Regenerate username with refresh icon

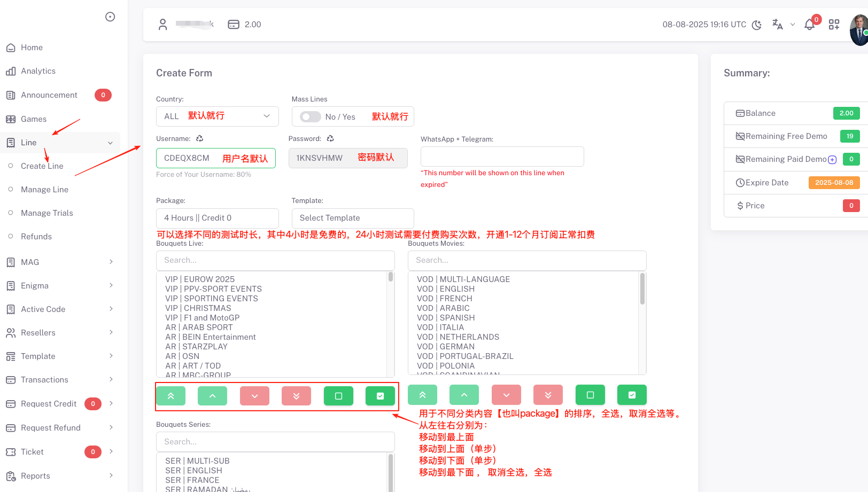coord(199,138)
